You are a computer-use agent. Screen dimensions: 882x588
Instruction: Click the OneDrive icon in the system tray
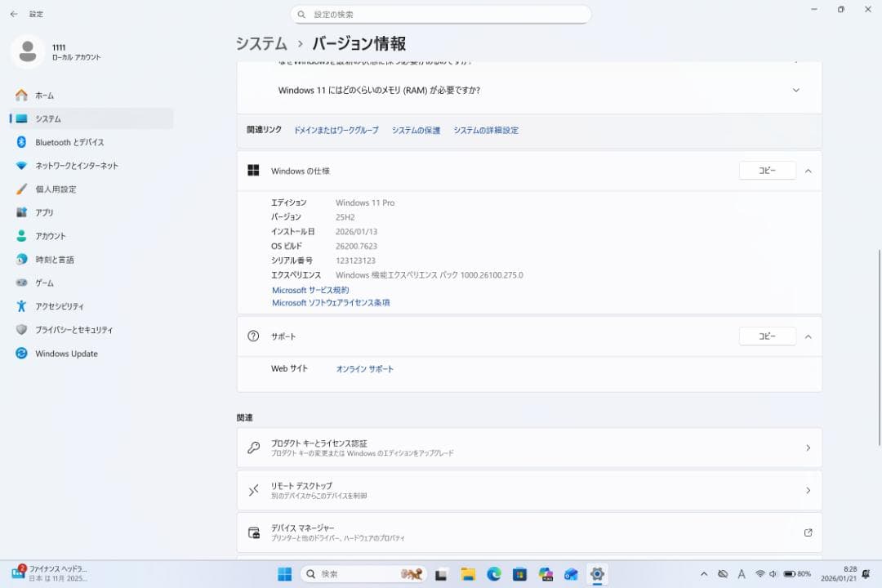click(722, 573)
